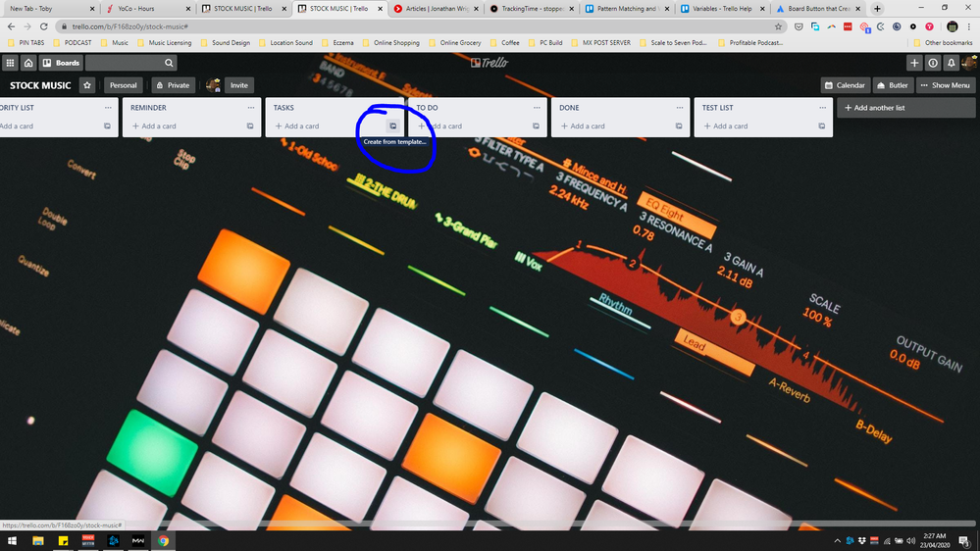
Task: Open Butler automation
Action: 893,85
